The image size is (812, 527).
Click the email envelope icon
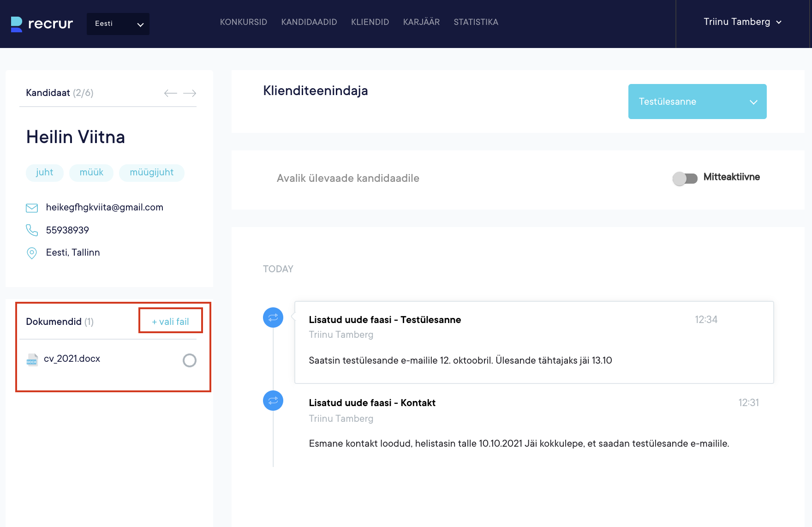32,208
